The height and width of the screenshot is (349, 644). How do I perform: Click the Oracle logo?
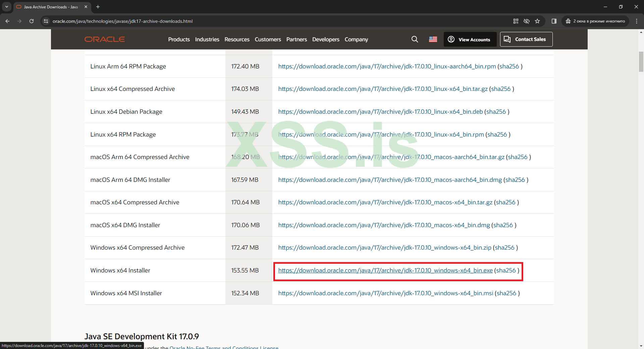(105, 39)
